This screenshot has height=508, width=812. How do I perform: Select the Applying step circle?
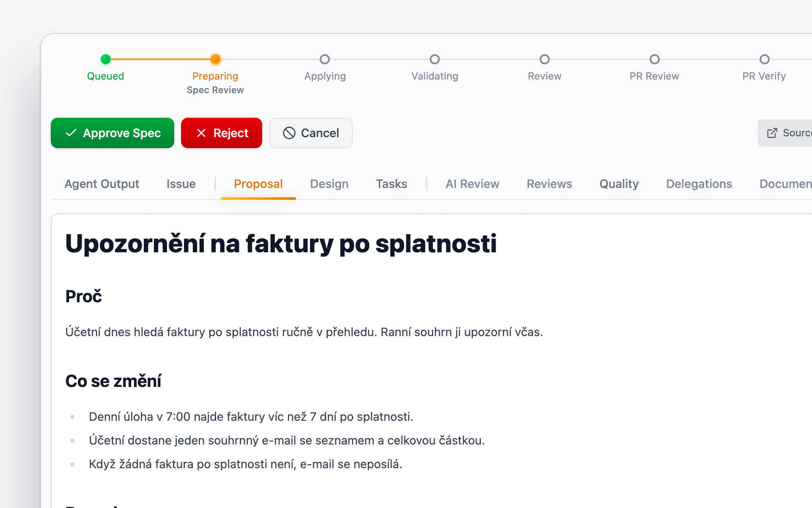pos(325,59)
